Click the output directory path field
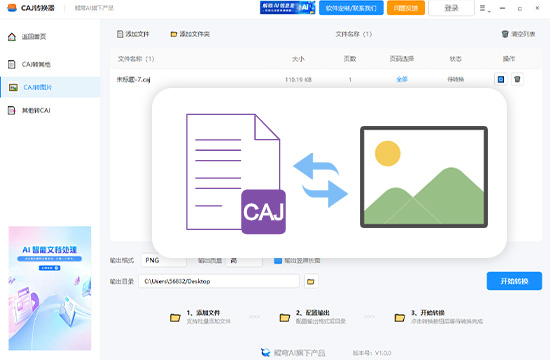Screen dimensions: 550x360 click(x=219, y=281)
